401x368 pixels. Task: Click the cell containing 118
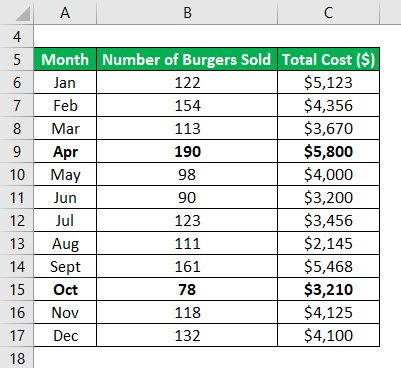(187, 312)
